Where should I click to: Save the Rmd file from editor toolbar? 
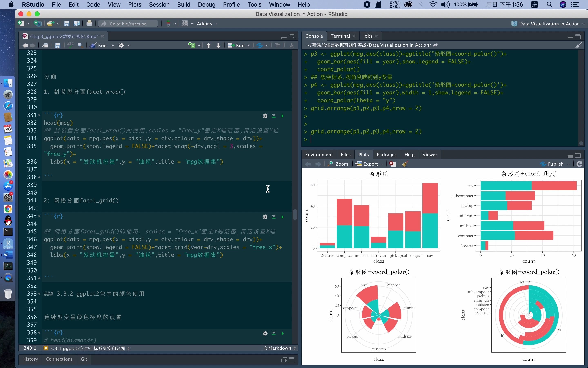coord(58,45)
